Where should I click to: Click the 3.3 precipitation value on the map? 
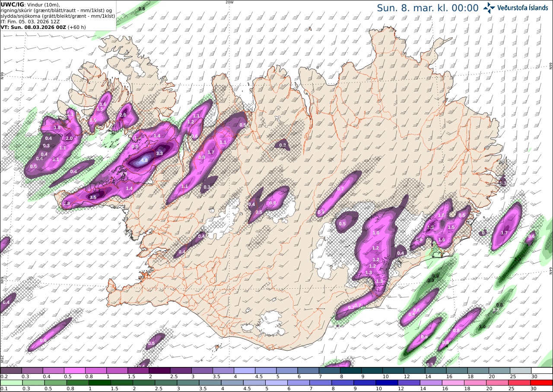coord(159,153)
